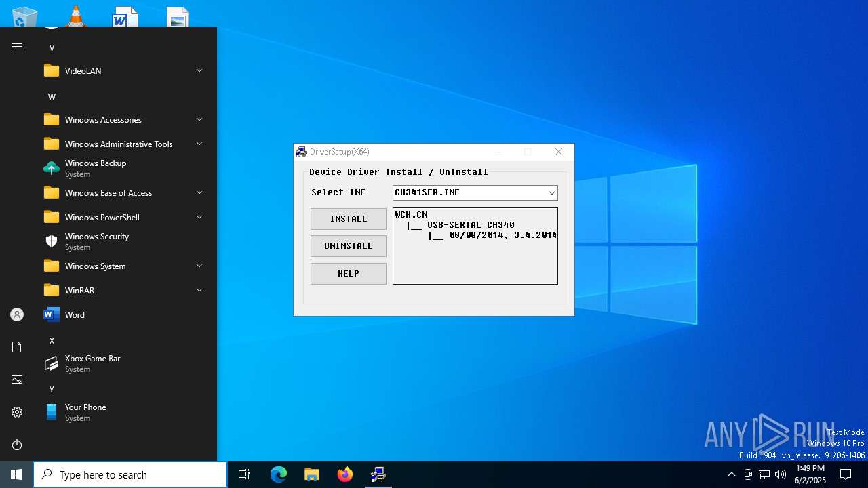The height and width of the screenshot is (488, 868).
Task: Click the image file desktop icon
Action: [177, 16]
